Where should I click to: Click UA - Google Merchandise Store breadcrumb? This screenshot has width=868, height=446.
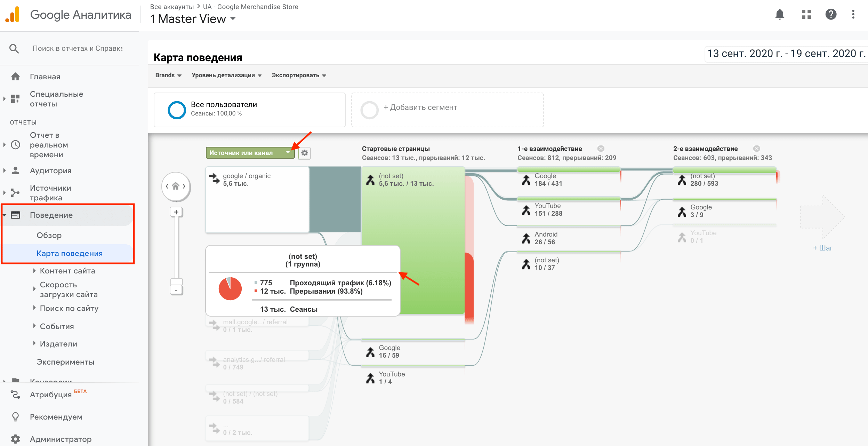point(250,7)
